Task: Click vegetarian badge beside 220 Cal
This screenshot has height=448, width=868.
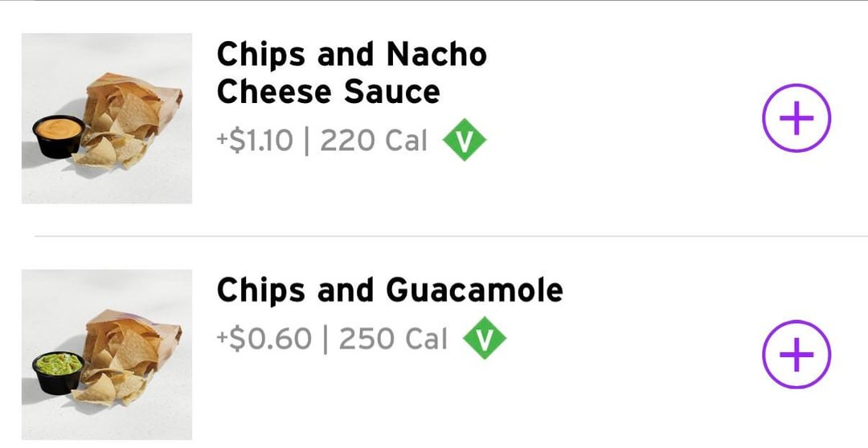Action: [x=465, y=141]
